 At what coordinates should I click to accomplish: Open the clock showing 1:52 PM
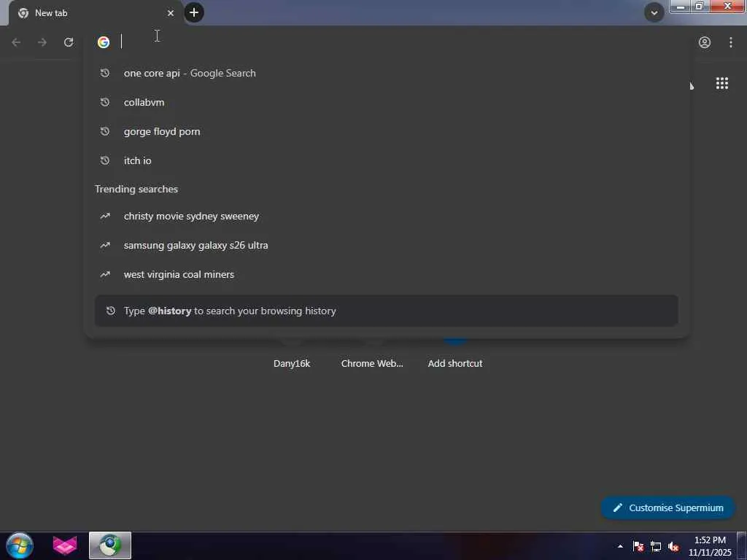tap(710, 546)
